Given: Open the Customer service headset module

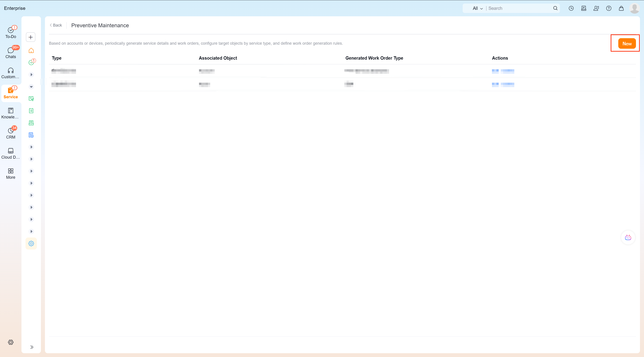Looking at the screenshot, I should click(x=11, y=73).
